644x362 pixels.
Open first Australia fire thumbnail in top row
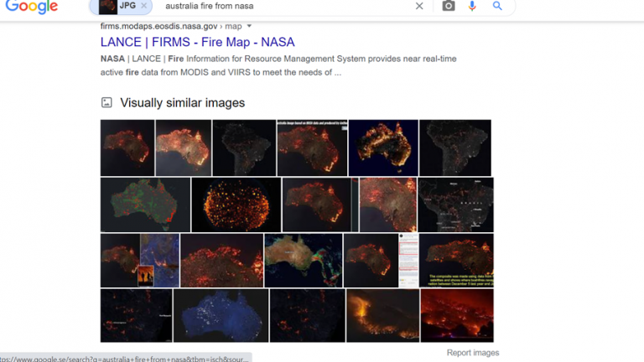127,147
